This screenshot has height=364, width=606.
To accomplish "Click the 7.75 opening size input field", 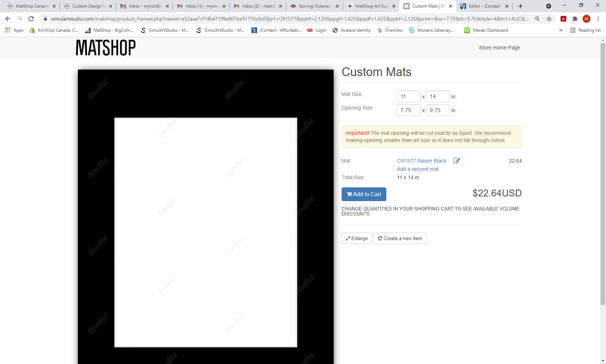I will 408,110.
